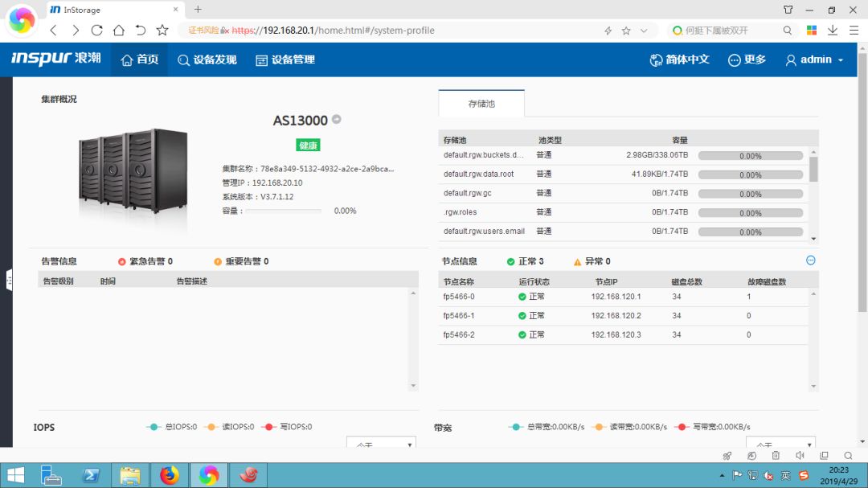
Task: Click .rgw.roles pool name
Action: 460,212
